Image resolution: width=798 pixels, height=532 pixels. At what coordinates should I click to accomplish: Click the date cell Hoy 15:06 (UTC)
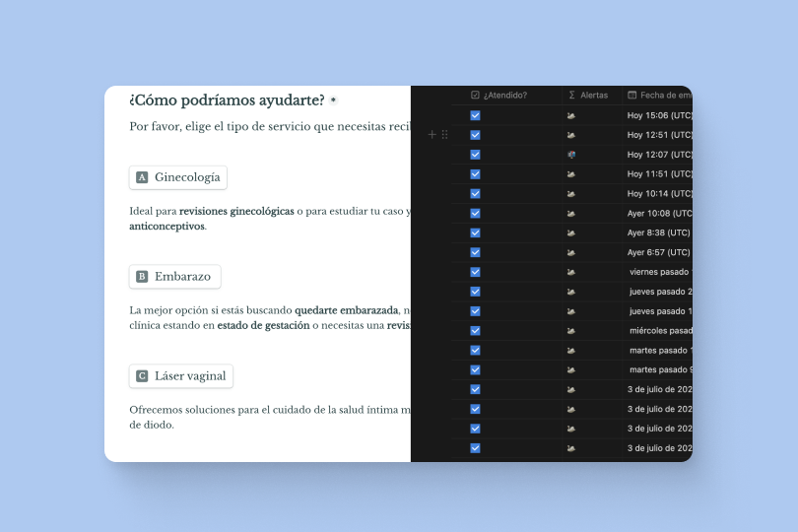(x=659, y=115)
